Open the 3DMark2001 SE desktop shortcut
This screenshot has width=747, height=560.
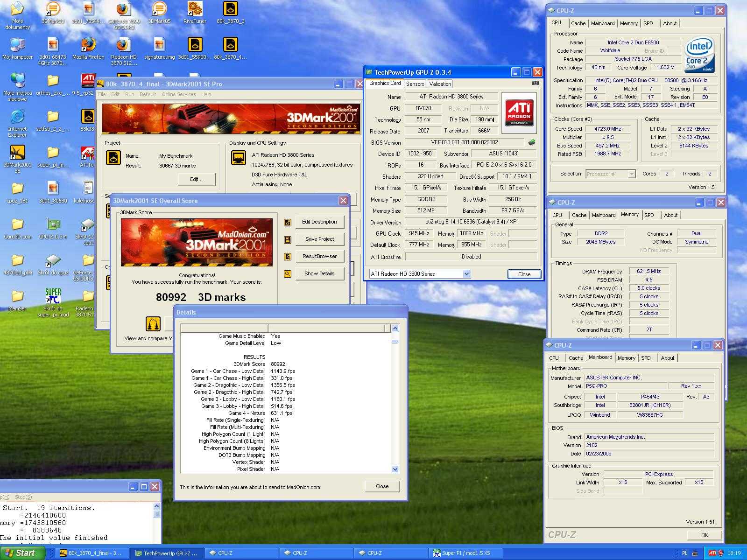17,159
